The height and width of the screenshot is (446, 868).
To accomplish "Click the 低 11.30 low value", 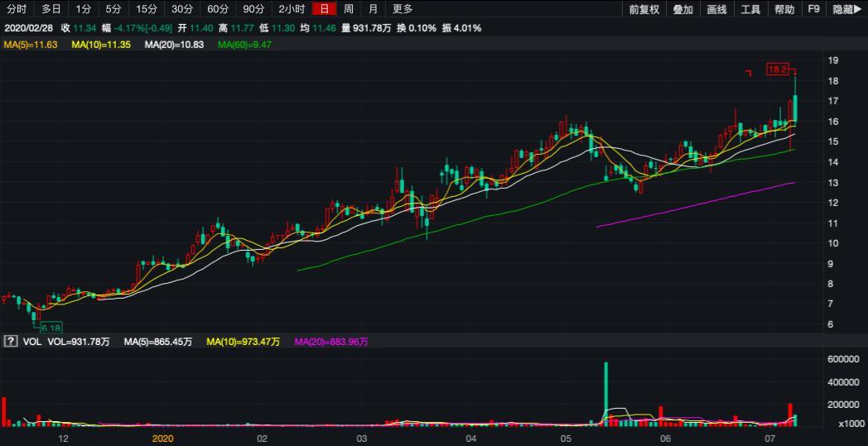I will 277,28.
